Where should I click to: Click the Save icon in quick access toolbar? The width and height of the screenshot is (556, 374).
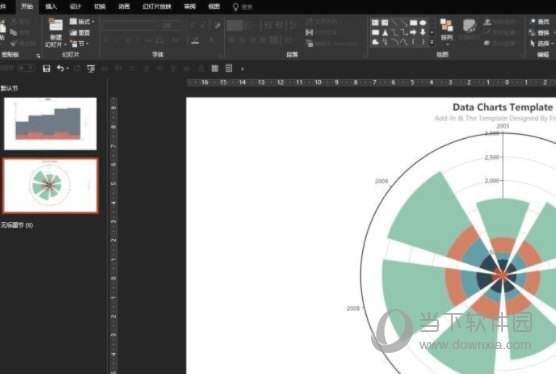pos(46,68)
